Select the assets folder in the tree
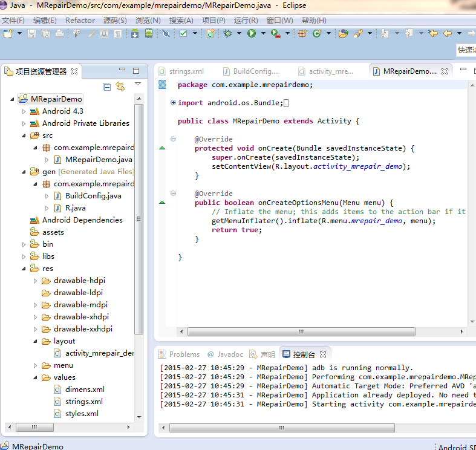The image size is (476, 450). 47,232
